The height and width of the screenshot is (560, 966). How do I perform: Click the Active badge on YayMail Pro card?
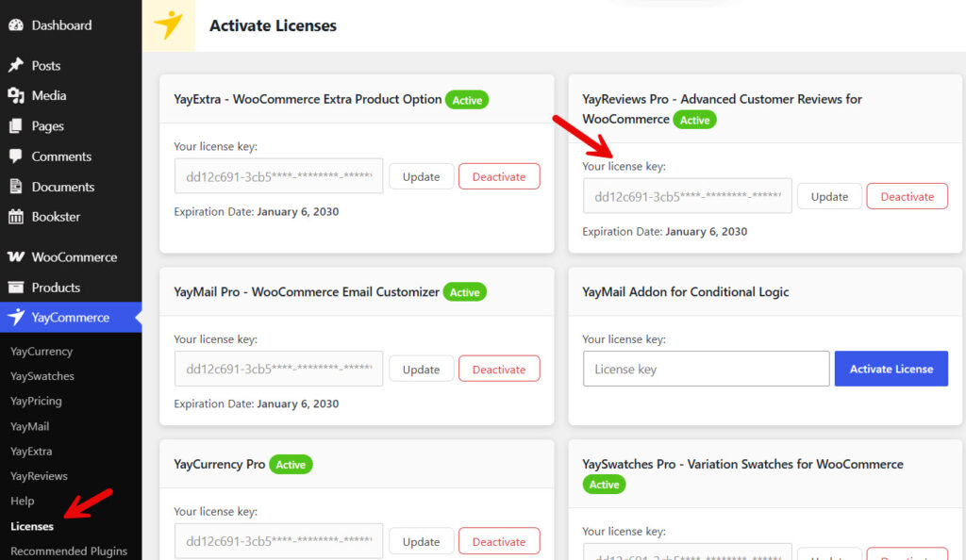(464, 292)
